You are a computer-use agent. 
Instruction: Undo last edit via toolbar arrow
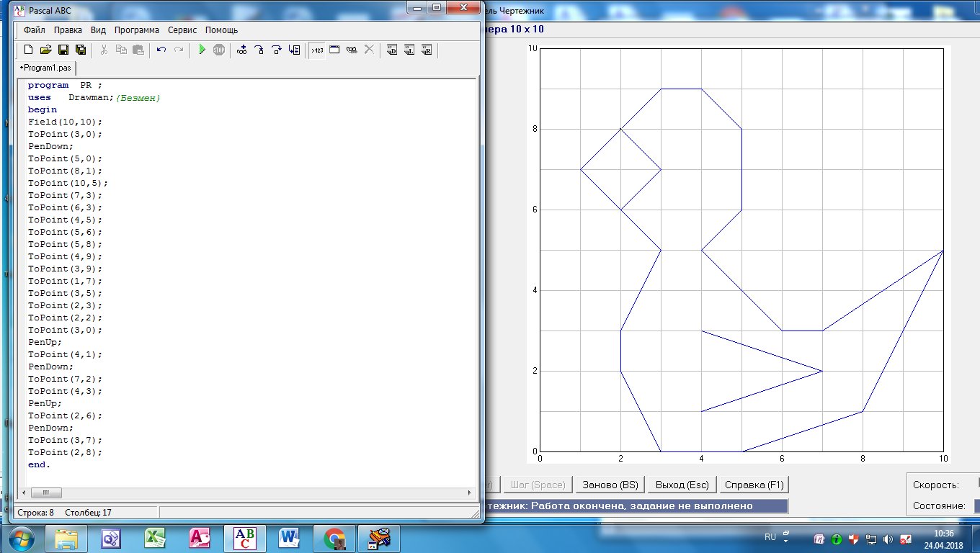161,50
